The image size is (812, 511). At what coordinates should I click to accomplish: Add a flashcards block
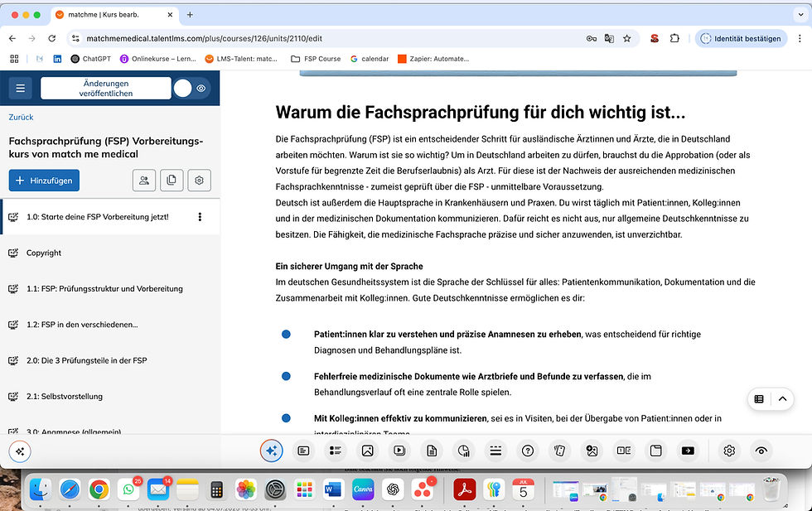(x=560, y=451)
